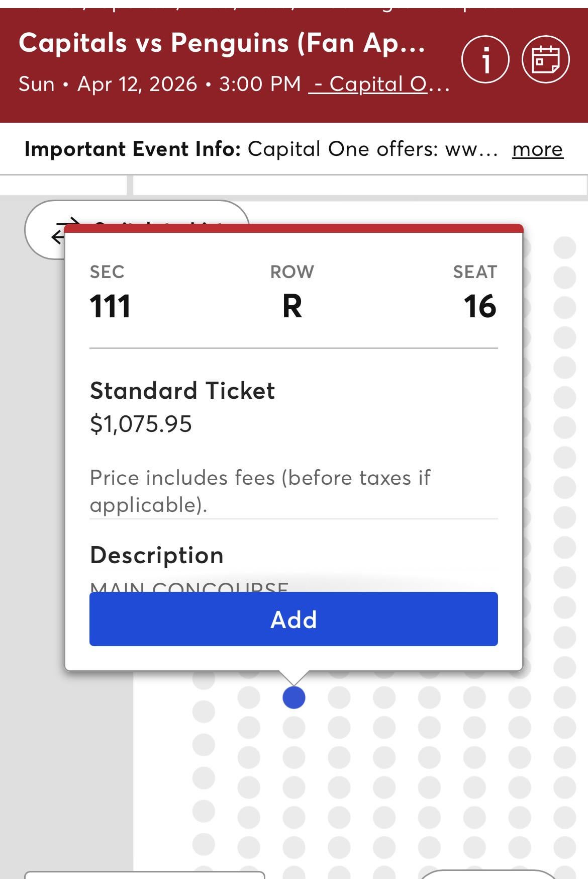Open the event info icon
This screenshot has height=879, width=588.
[485, 59]
